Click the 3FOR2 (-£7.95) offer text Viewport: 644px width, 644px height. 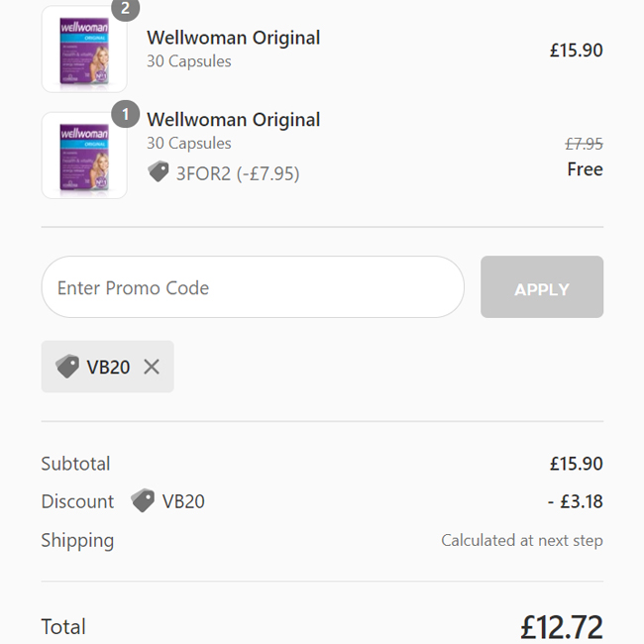click(238, 173)
